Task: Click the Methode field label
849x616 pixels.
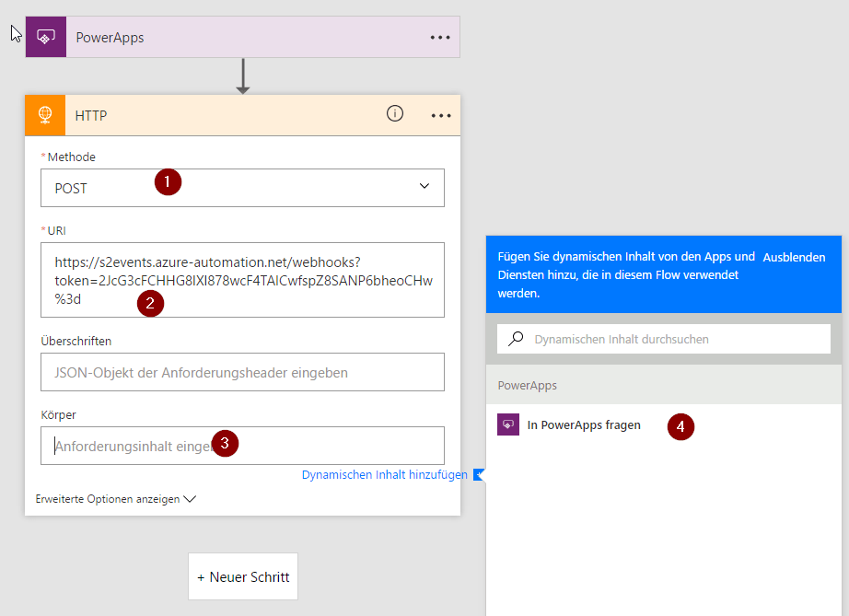Action: pos(72,157)
